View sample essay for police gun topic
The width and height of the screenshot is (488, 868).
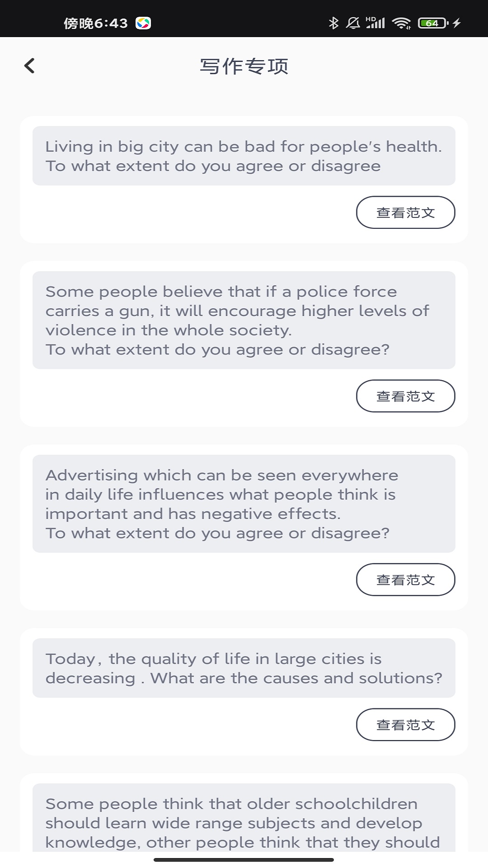pos(405,396)
